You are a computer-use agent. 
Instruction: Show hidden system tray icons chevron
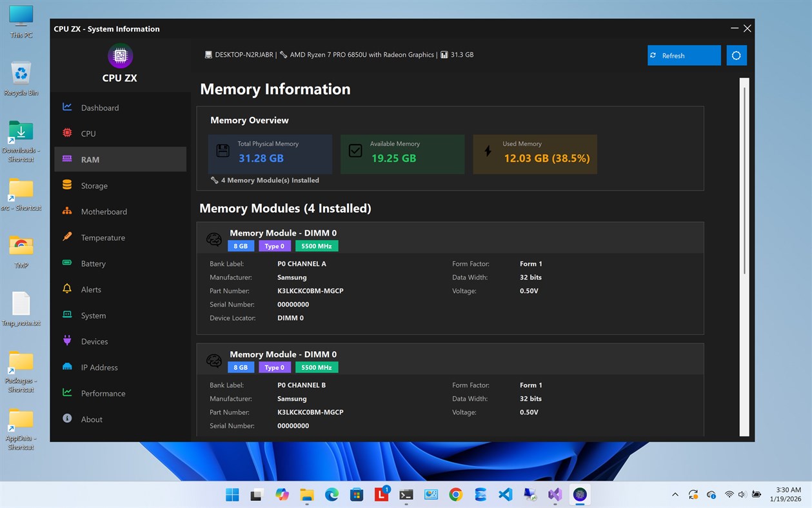pyautogui.click(x=675, y=495)
